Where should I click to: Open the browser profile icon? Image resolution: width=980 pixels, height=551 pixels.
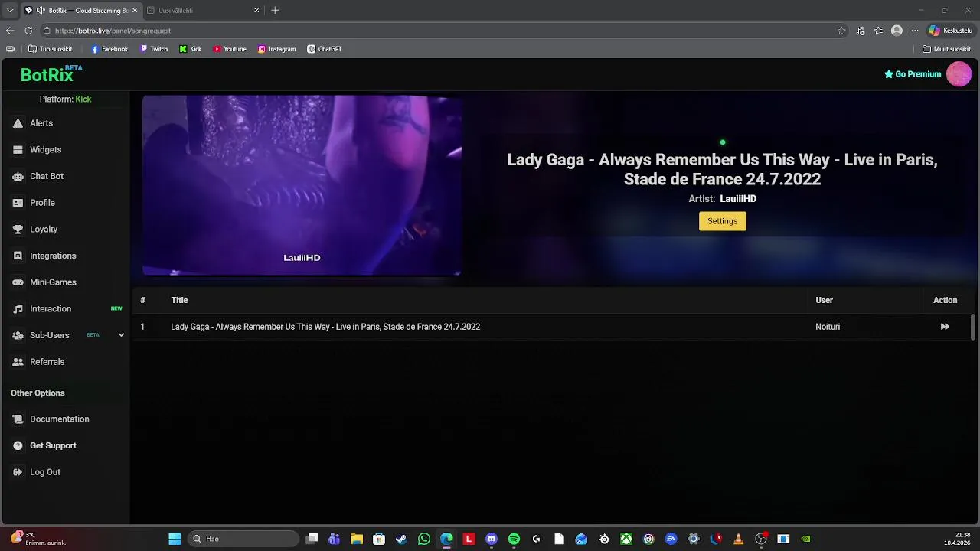(x=897, y=31)
